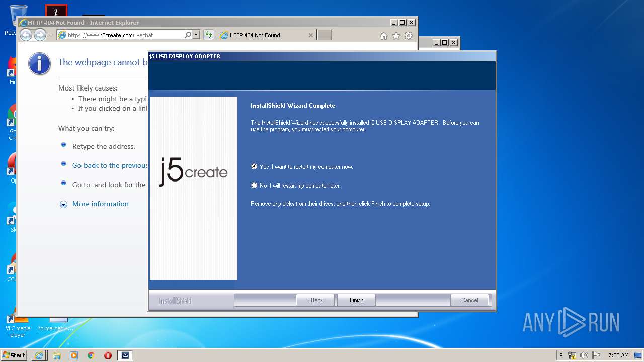Select 'No, I will restart my computer later'
Image resolution: width=644 pixels, height=362 pixels.
pyautogui.click(x=254, y=186)
